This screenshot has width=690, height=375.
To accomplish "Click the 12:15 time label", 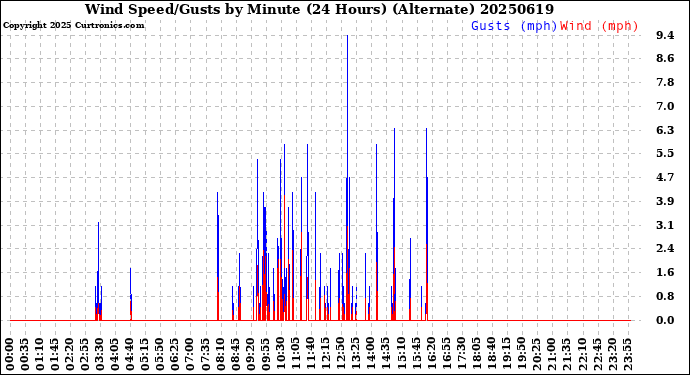I will click(326, 355).
